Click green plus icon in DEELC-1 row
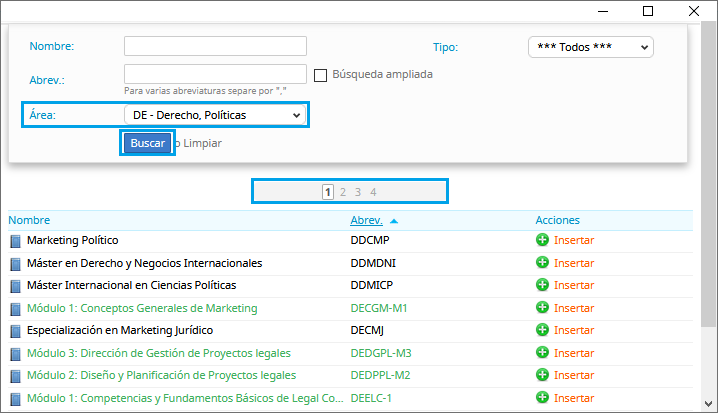 pos(542,397)
